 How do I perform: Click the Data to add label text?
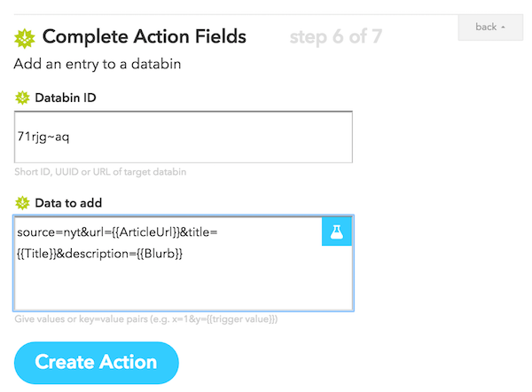pyautogui.click(x=68, y=203)
